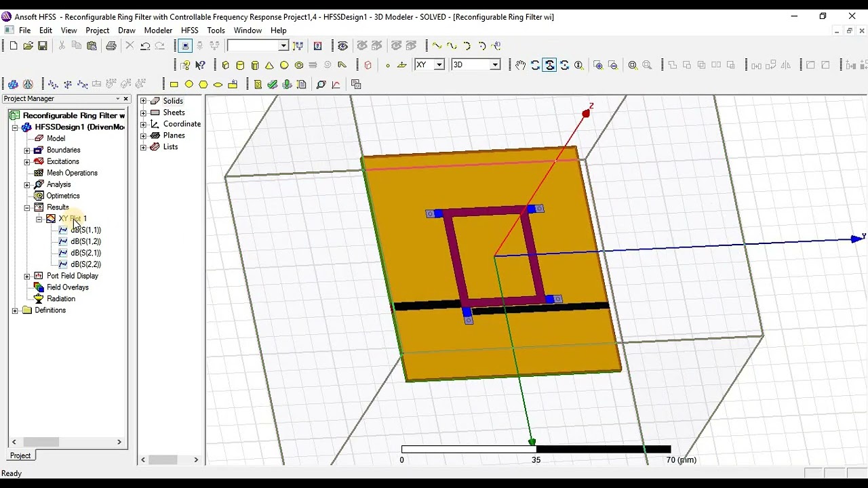This screenshot has width=868, height=488.
Task: Open the Tools menu
Action: pyautogui.click(x=216, y=30)
